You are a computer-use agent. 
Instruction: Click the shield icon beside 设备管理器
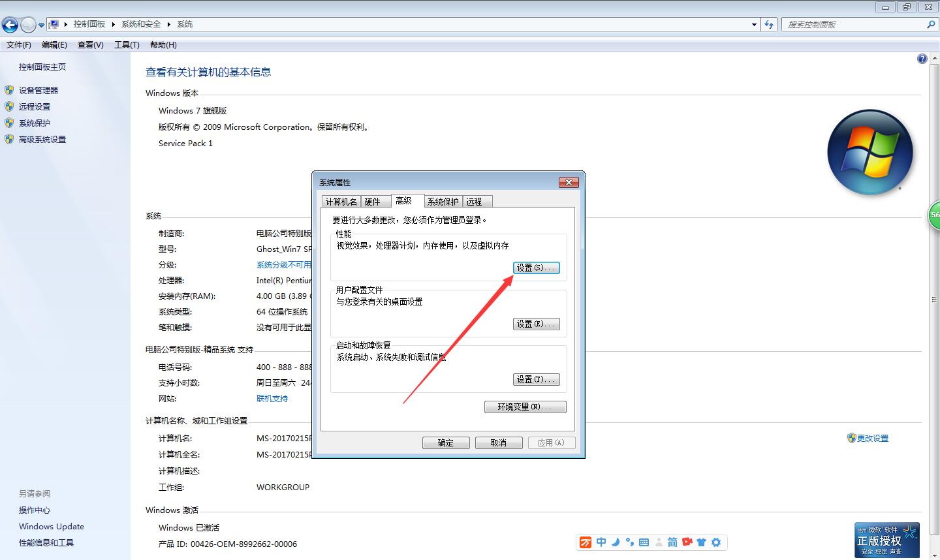coord(9,90)
